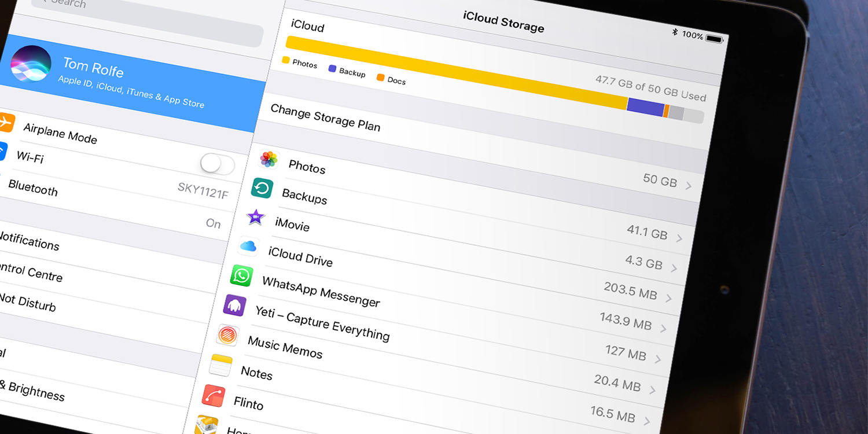Open the iCloud Drive row label

300,256
